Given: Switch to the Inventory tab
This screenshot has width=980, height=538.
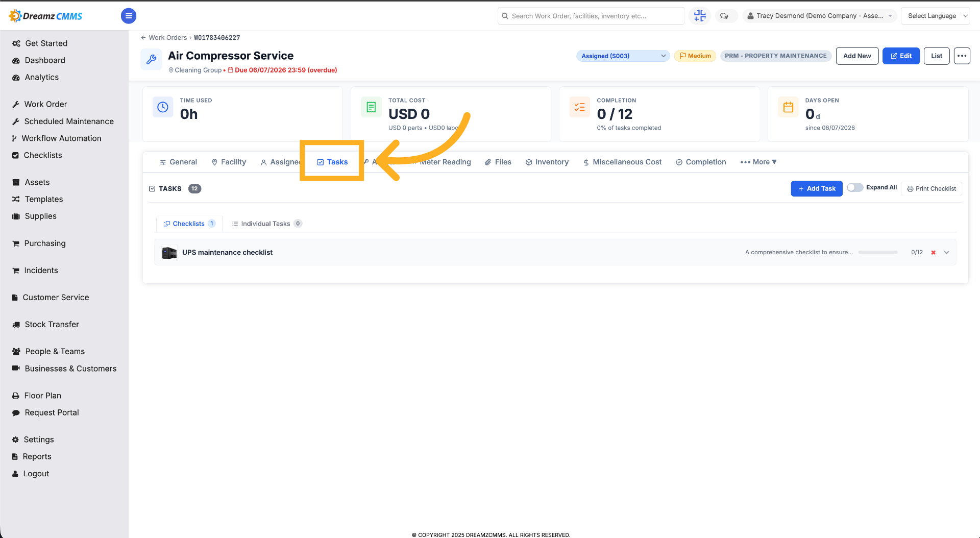Looking at the screenshot, I should [x=547, y=162].
